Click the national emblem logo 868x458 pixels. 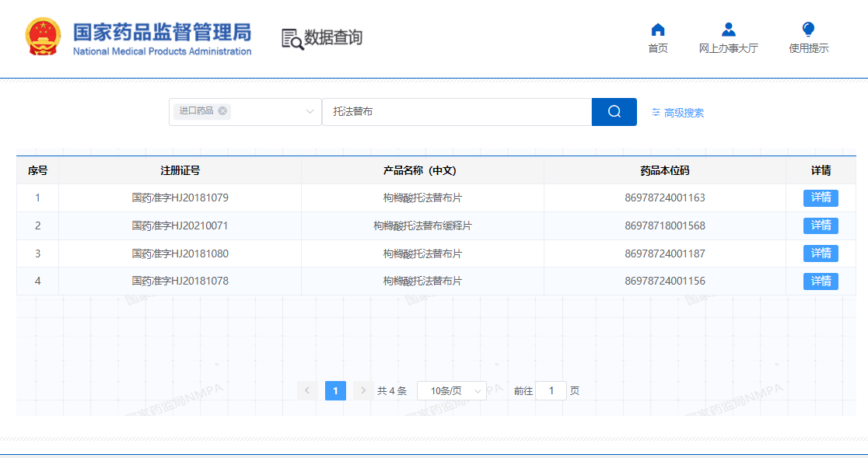coord(44,37)
